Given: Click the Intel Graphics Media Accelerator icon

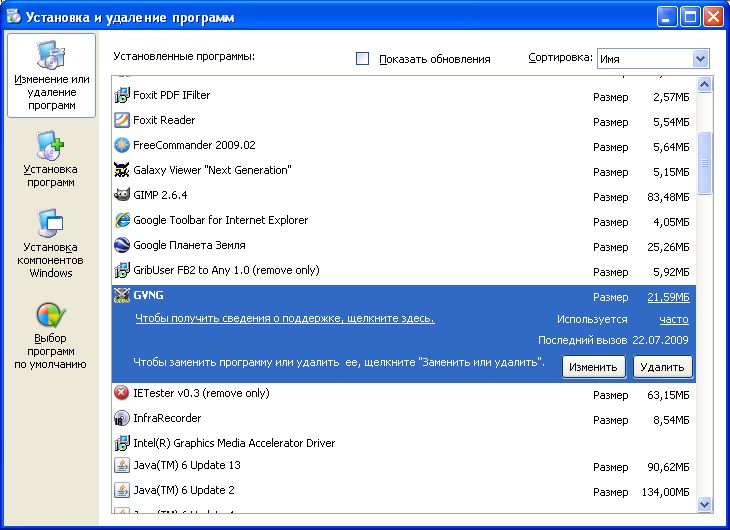Looking at the screenshot, I should [122, 443].
